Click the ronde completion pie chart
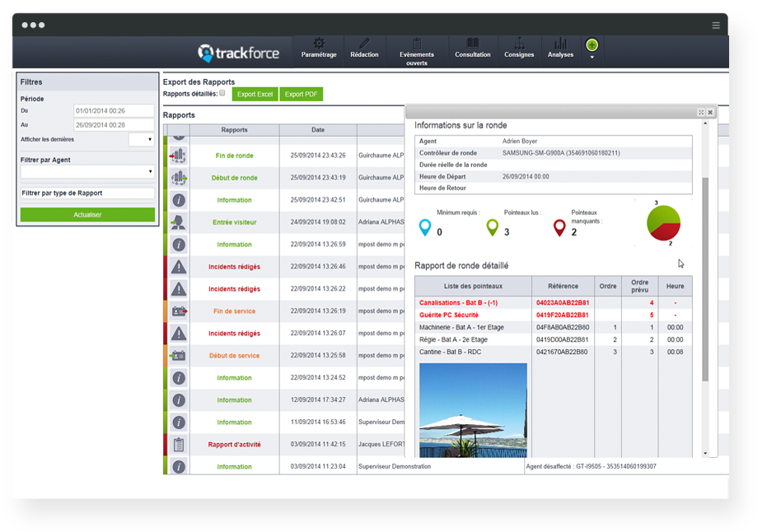 (x=664, y=223)
